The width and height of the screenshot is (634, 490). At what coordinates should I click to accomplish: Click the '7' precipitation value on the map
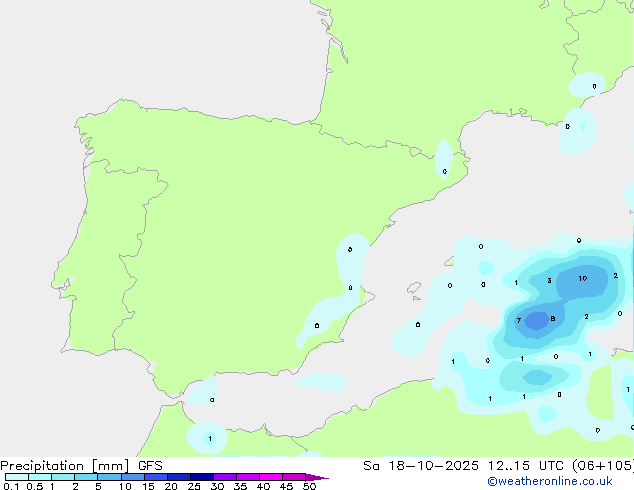point(519,321)
